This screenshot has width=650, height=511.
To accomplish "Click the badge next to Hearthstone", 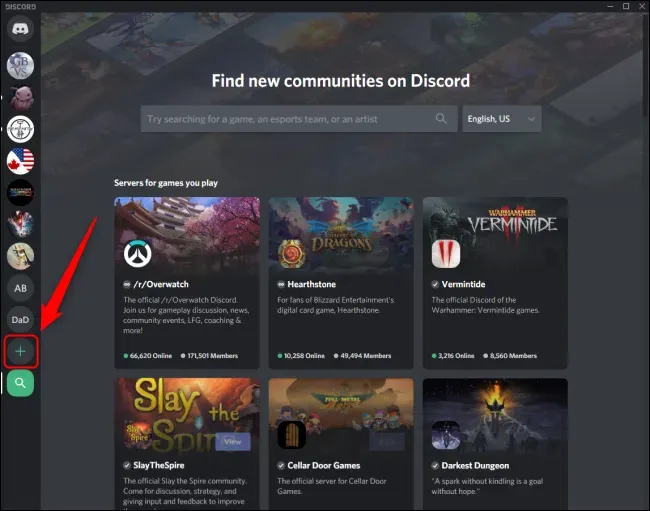I will pyautogui.click(x=281, y=284).
